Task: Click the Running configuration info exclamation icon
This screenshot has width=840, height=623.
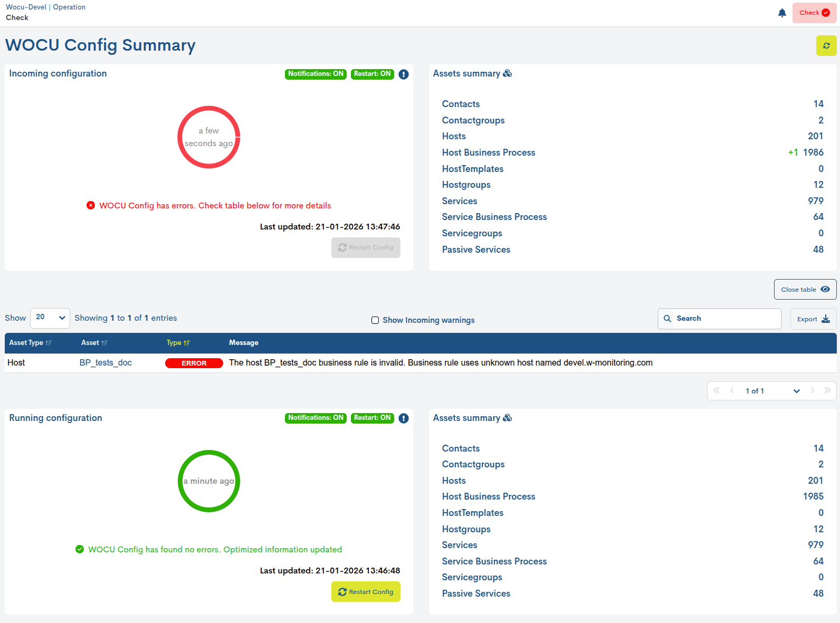Action: pos(404,418)
